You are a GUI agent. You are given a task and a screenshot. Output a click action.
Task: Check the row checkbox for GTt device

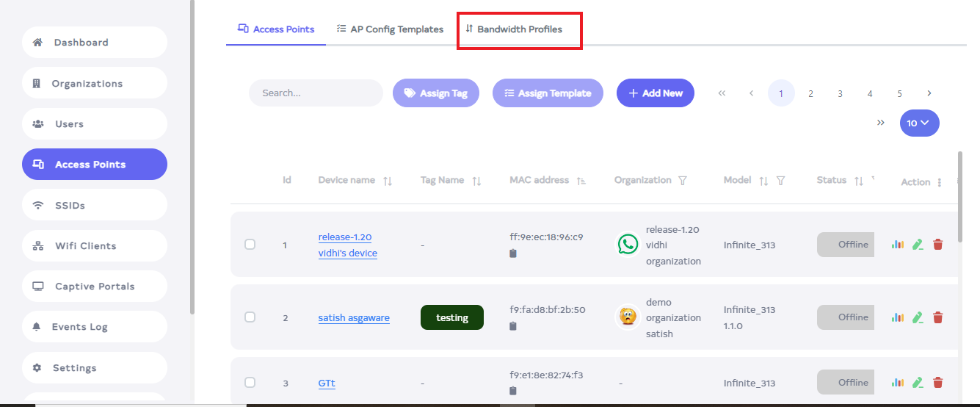tap(250, 382)
